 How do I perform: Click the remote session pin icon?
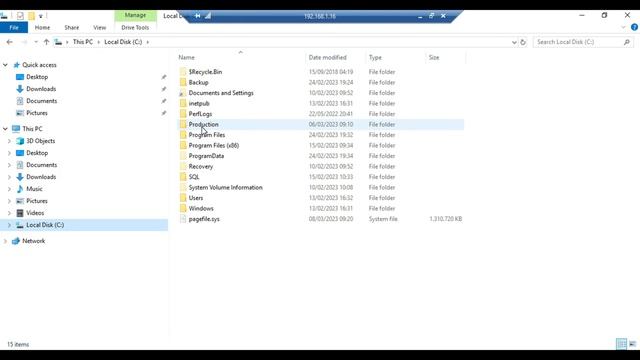coord(198,16)
